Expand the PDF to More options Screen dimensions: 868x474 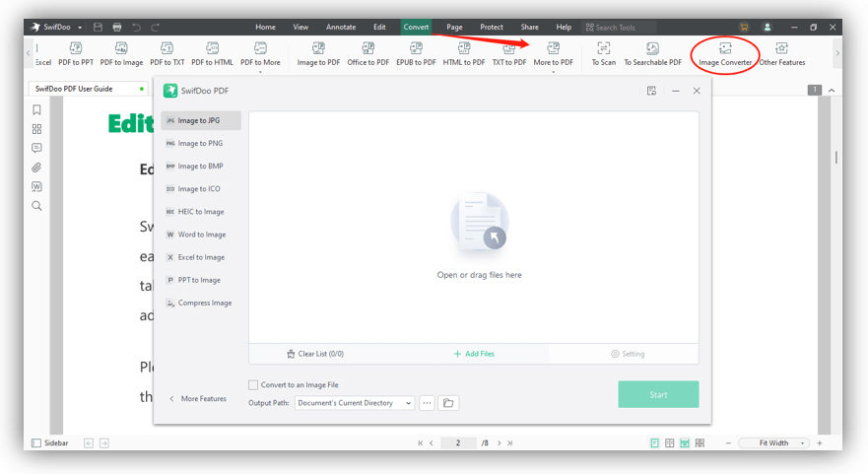[x=260, y=55]
